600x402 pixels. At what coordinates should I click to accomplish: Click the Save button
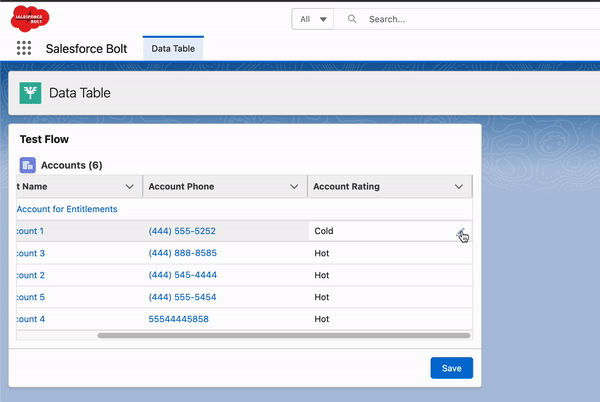(x=452, y=368)
